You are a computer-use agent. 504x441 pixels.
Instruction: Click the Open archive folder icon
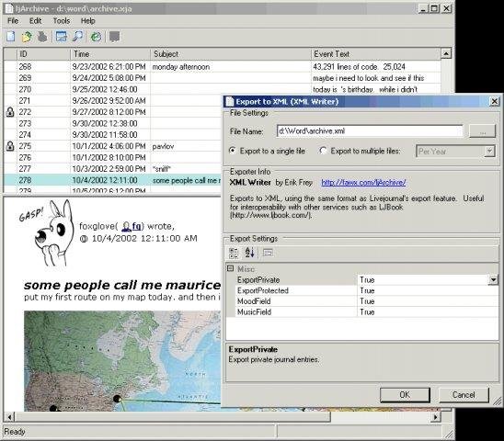[x=27, y=37]
